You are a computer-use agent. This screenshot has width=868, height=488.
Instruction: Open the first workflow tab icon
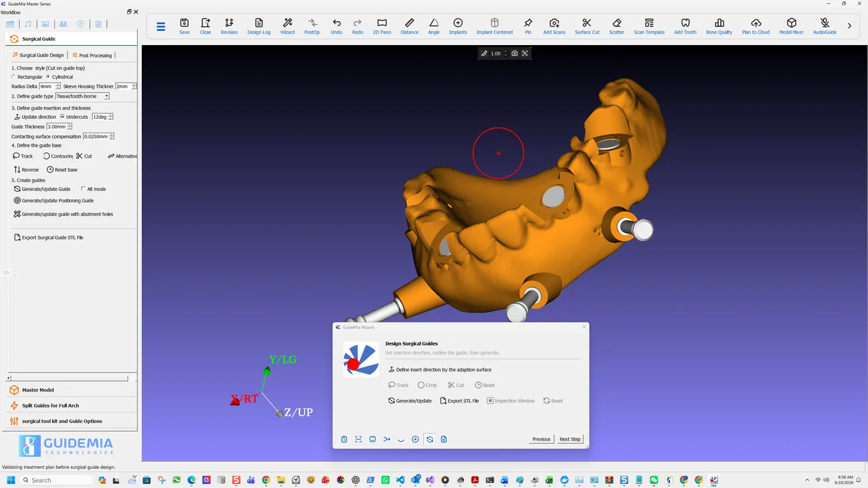pyautogui.click(x=10, y=24)
